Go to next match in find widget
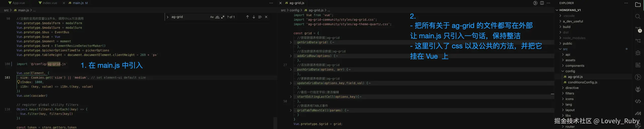The image size is (644, 129). click(254, 17)
